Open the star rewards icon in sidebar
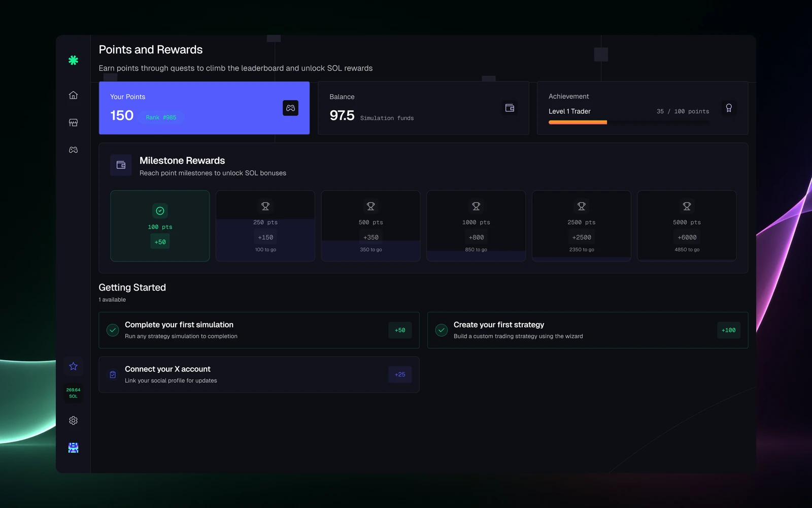812x508 pixels. tap(73, 366)
